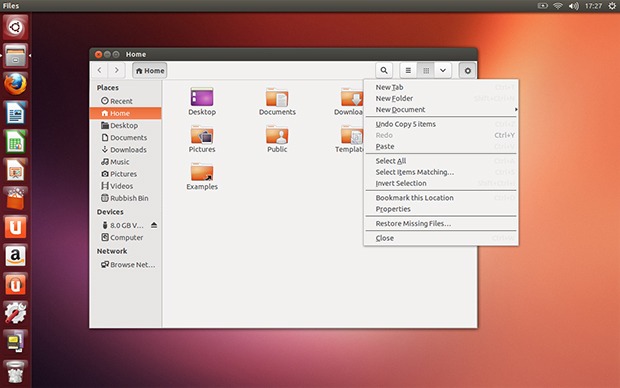Open Rubbish Bin in sidebar

pos(125,198)
